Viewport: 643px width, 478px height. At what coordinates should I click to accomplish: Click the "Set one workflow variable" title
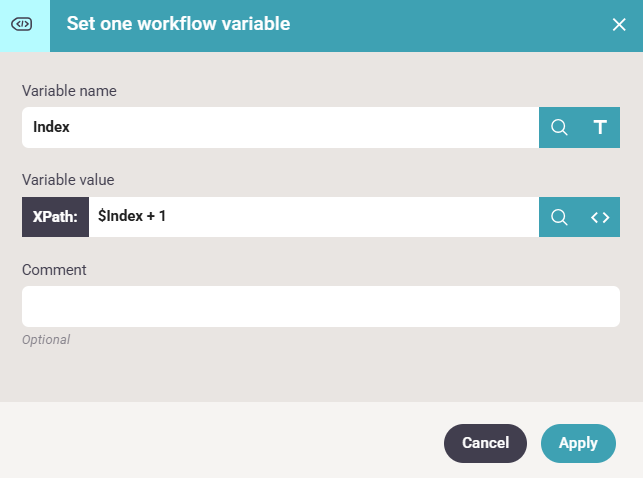pos(178,24)
